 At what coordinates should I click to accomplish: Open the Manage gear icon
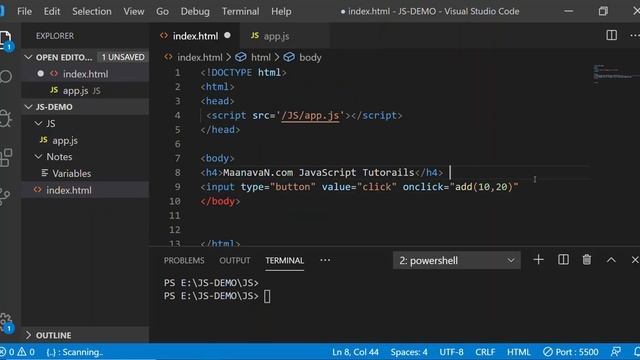pos(6,322)
